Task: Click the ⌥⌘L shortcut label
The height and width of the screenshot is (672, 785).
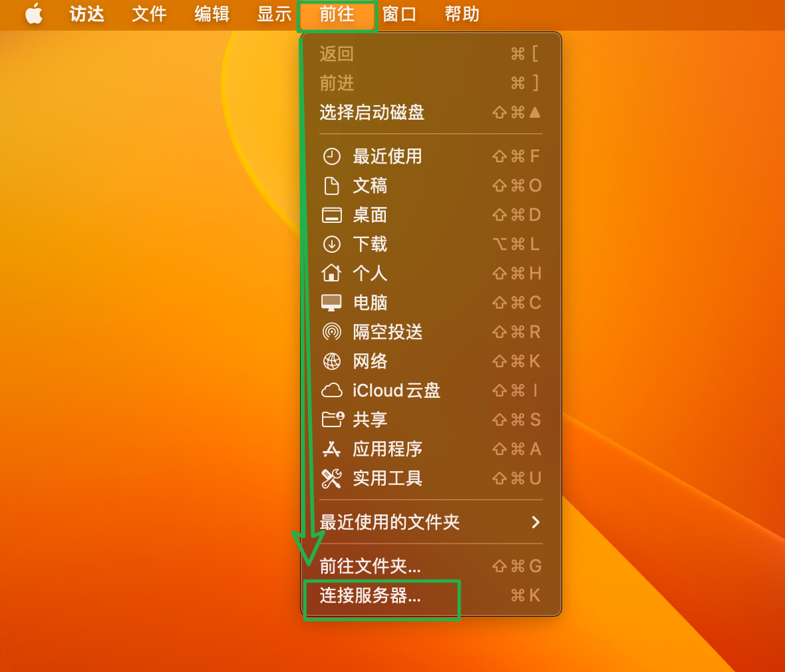Action: pos(517,244)
